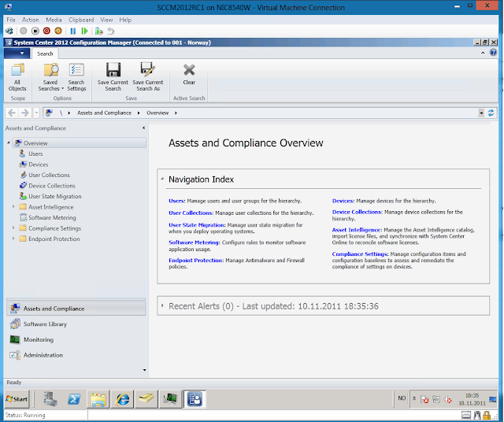
Task: Open address bar dropdown arrow
Action: click(481, 113)
